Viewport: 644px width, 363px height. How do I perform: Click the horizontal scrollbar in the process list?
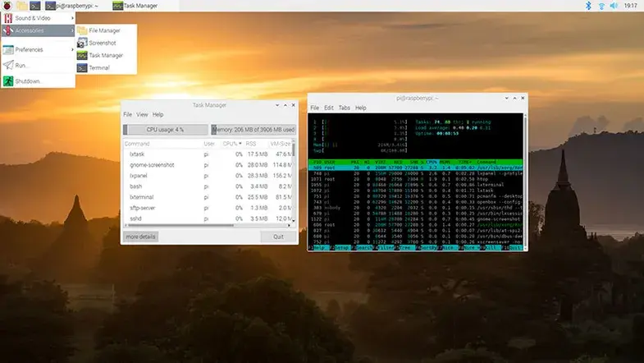[180, 225]
